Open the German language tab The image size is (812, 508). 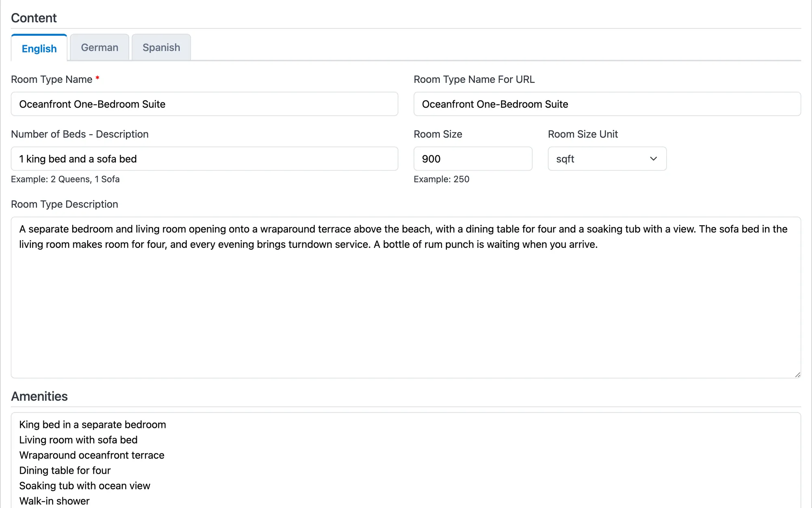[x=99, y=48]
